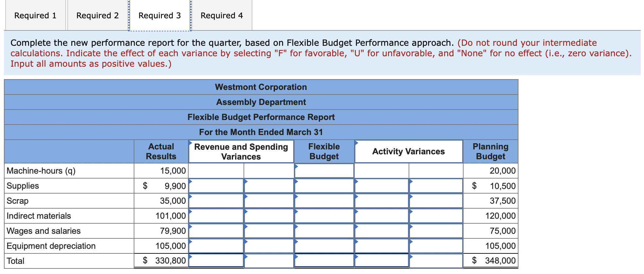Open the Required 4 tab
The width and height of the screenshot is (644, 274).
221,15
